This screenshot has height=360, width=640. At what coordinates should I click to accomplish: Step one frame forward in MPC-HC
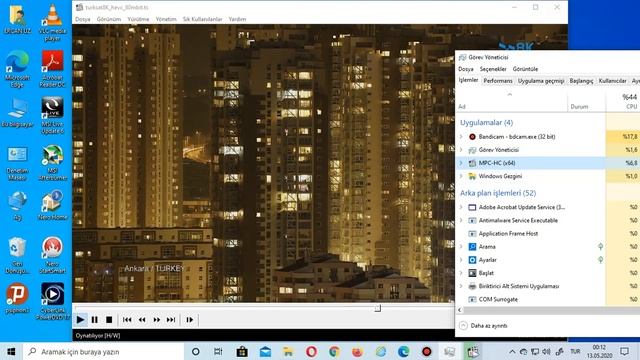point(189,320)
